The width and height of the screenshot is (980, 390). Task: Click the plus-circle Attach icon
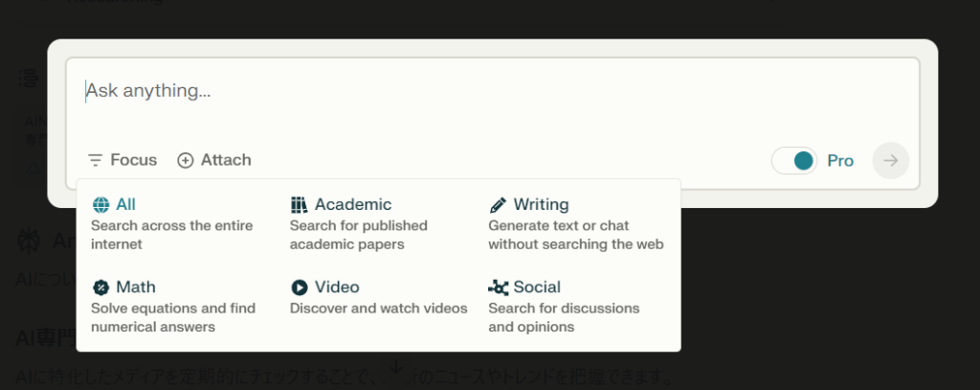coord(186,160)
